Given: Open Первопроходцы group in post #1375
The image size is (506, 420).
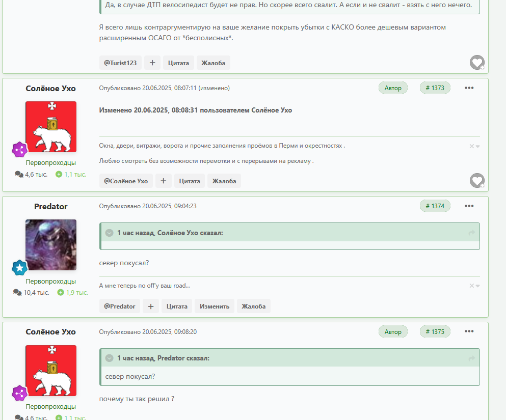Looking at the screenshot, I should point(50,406).
